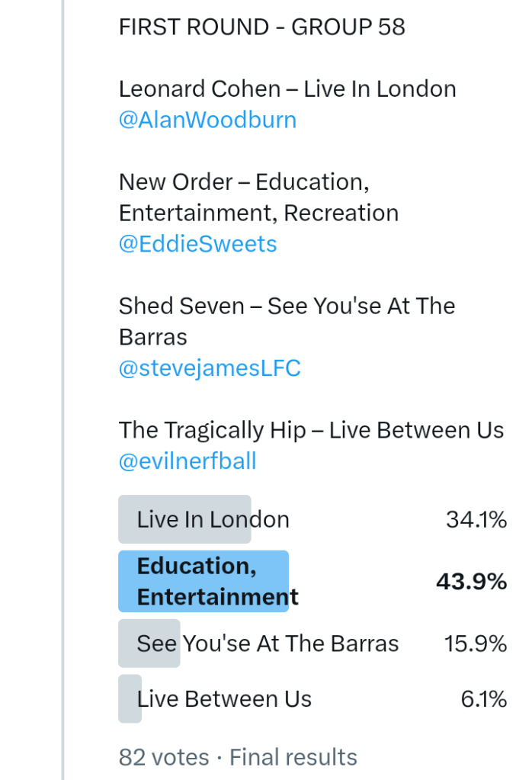Tap the "See You'se At The Barras" poll option
Viewport: 532px width, 780px height.
[268, 644]
